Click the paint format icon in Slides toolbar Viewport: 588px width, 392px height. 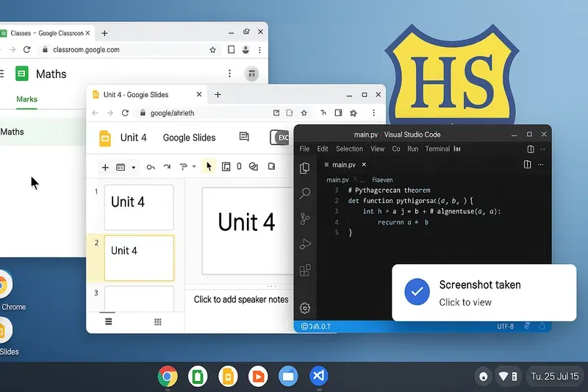click(183, 166)
